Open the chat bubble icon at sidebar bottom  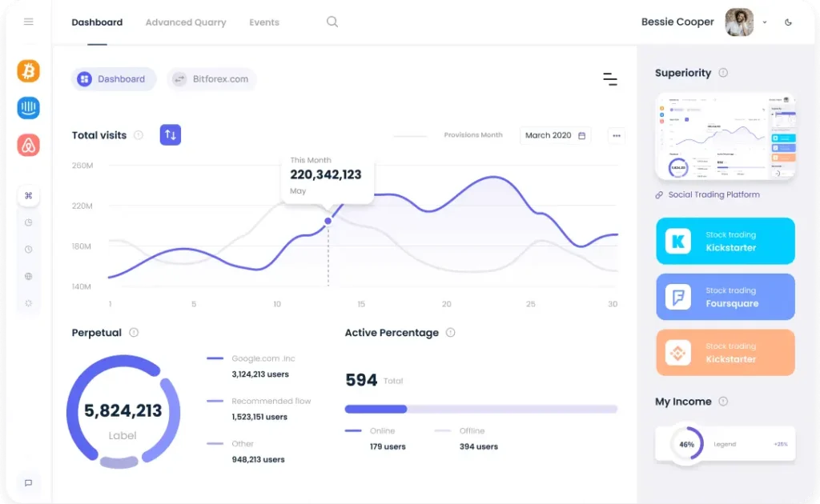coord(28,482)
